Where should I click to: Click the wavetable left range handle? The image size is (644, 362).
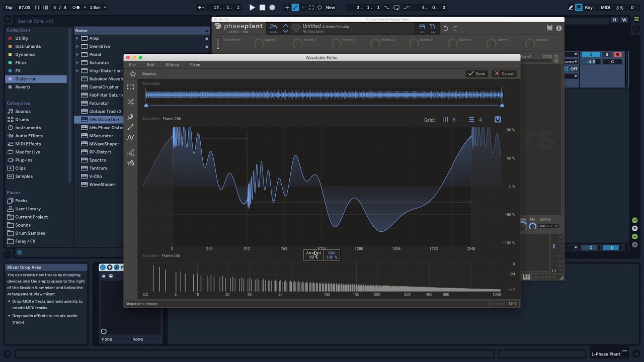pos(146,105)
